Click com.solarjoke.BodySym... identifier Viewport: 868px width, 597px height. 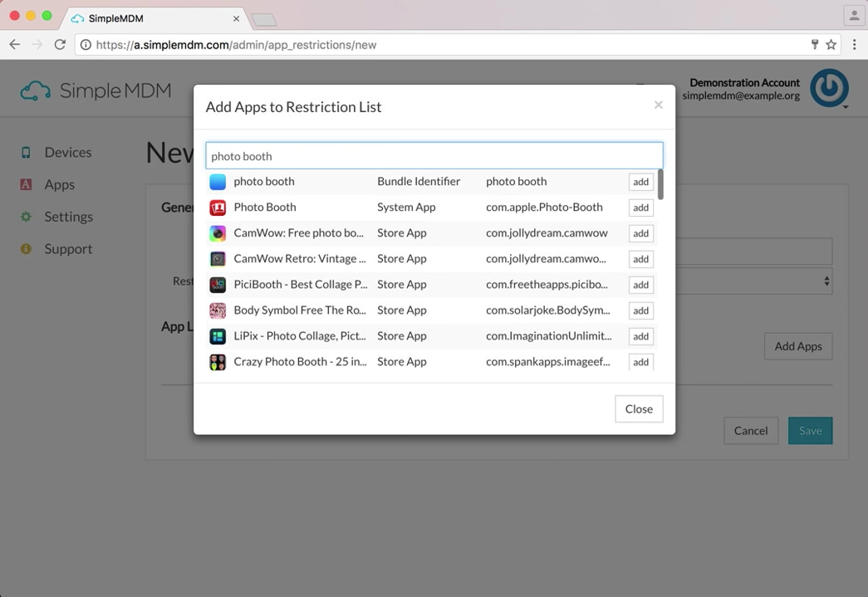point(548,310)
